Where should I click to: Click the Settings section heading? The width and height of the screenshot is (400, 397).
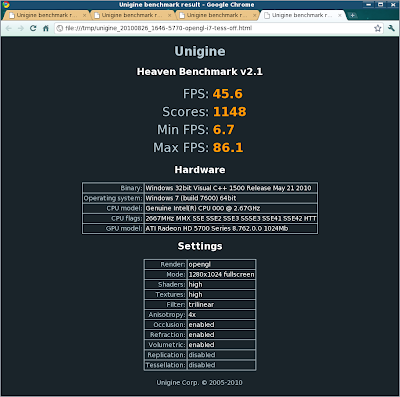pyautogui.click(x=200, y=246)
